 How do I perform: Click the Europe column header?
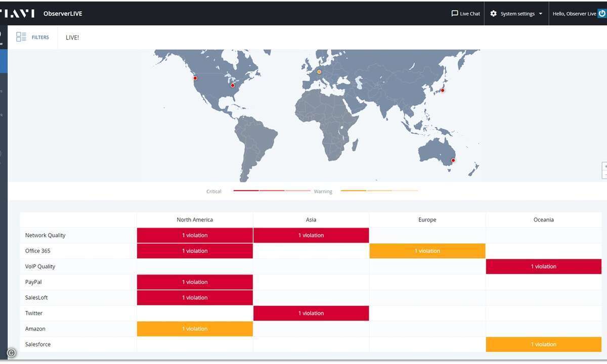427,220
